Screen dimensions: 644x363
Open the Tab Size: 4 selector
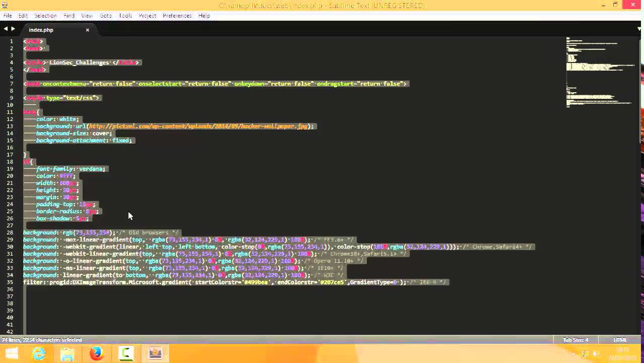[x=575, y=340]
